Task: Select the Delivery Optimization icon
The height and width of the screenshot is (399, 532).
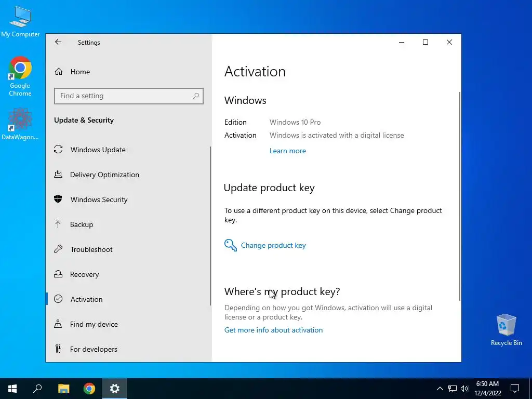Action: click(58, 175)
